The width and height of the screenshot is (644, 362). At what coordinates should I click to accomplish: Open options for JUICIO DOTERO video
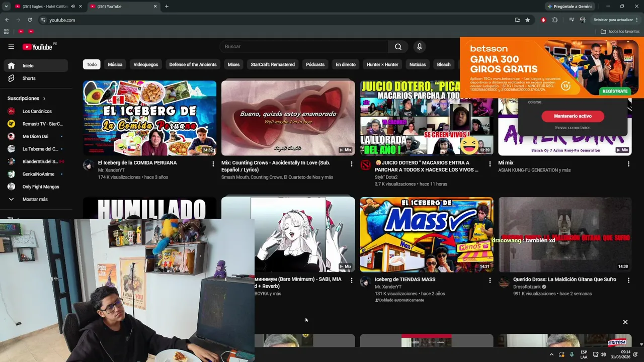(490, 164)
